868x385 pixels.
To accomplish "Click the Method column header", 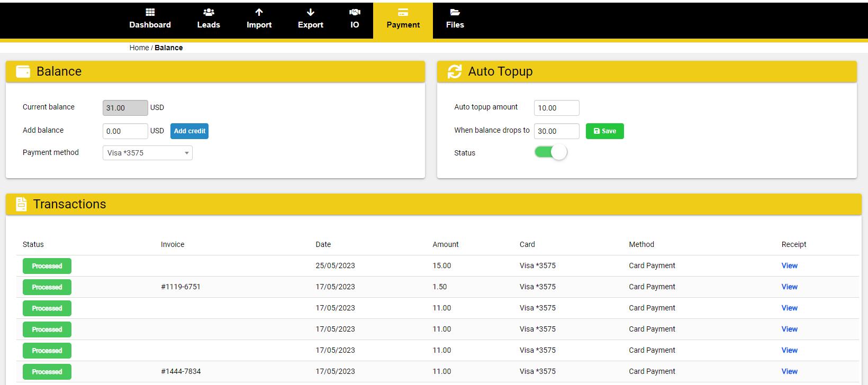I will [641, 244].
